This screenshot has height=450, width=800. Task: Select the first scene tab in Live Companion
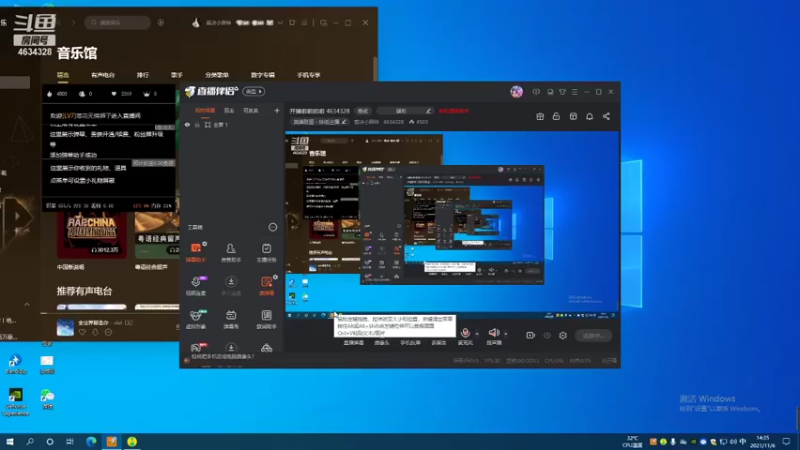[205, 111]
